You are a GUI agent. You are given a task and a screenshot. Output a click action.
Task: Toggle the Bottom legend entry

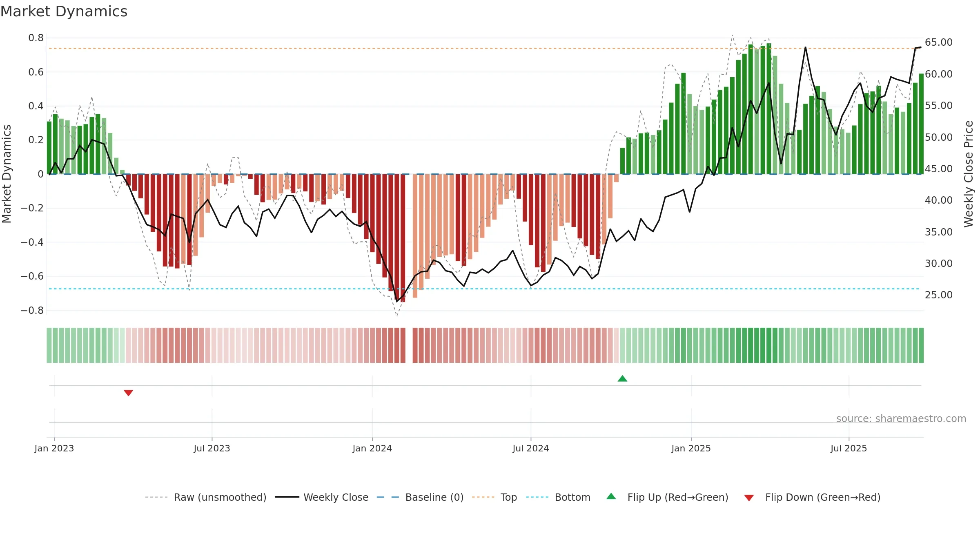(558, 497)
